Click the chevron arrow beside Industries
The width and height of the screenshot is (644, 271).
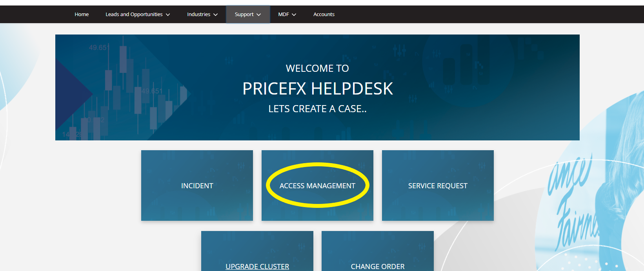point(215,15)
